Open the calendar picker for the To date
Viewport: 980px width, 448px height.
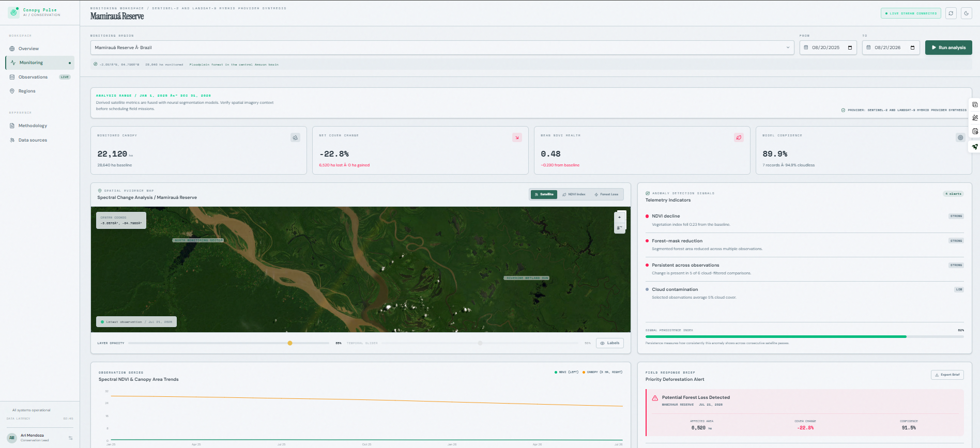(912, 48)
